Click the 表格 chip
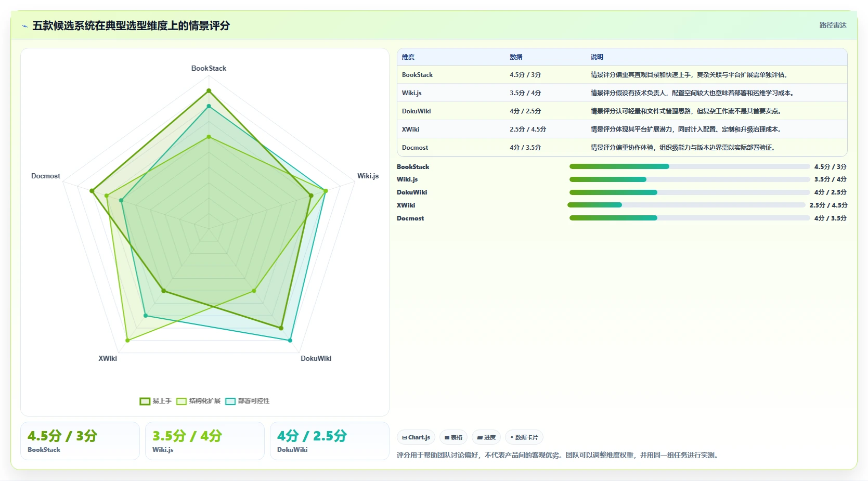Viewport: 868px width, 481px height. pos(454,437)
